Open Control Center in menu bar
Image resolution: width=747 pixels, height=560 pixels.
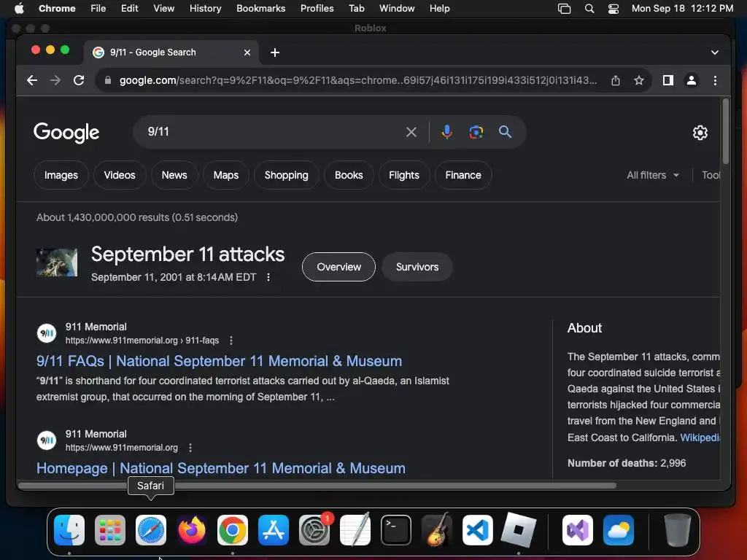[613, 9]
